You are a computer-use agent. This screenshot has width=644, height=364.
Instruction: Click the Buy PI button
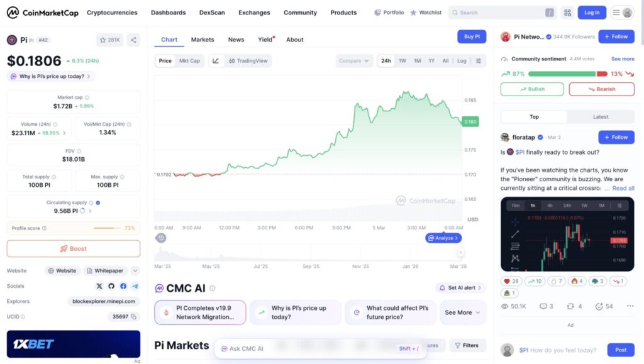click(472, 36)
